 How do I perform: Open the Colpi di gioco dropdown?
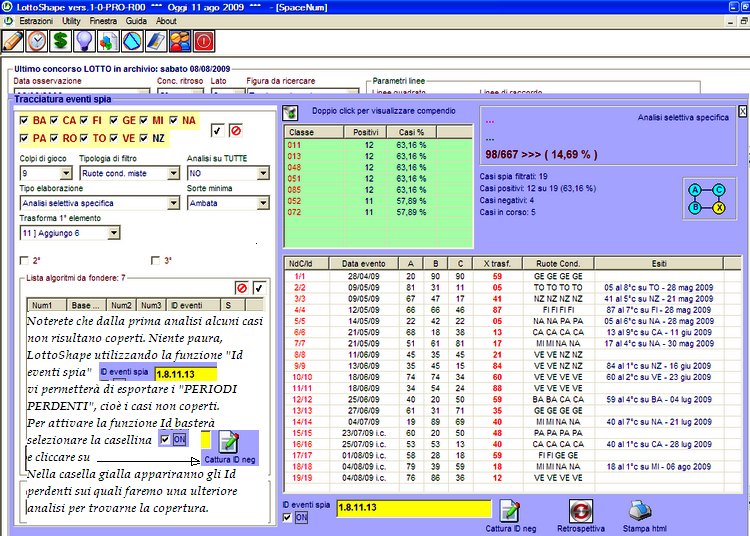66,173
